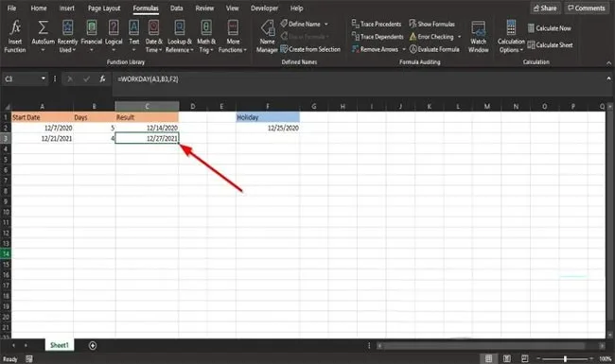Image resolution: width=615 pixels, height=364 pixels.
Task: Click the AutoSum sigma icon
Action: [x=43, y=27]
